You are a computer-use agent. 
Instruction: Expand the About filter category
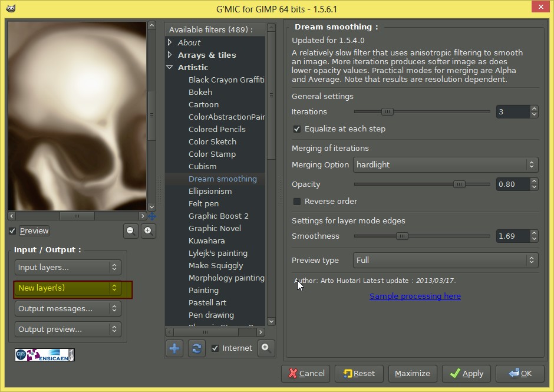click(170, 43)
